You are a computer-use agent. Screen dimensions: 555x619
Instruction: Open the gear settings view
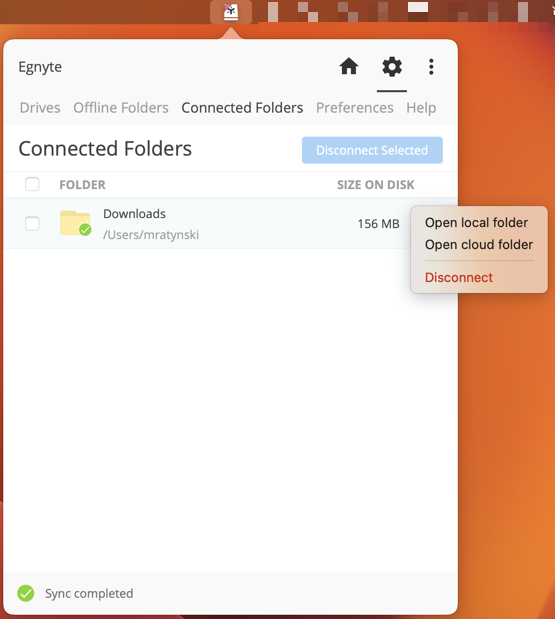[392, 67]
